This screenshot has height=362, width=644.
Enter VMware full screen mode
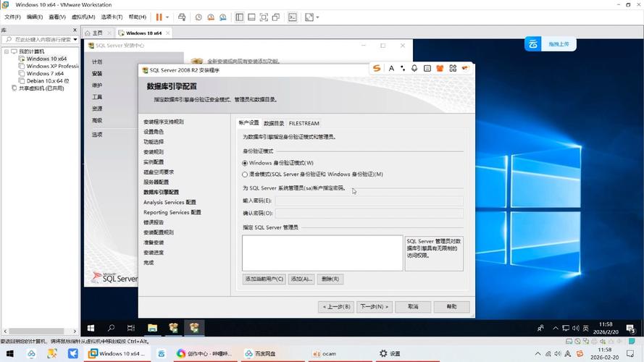point(264,17)
